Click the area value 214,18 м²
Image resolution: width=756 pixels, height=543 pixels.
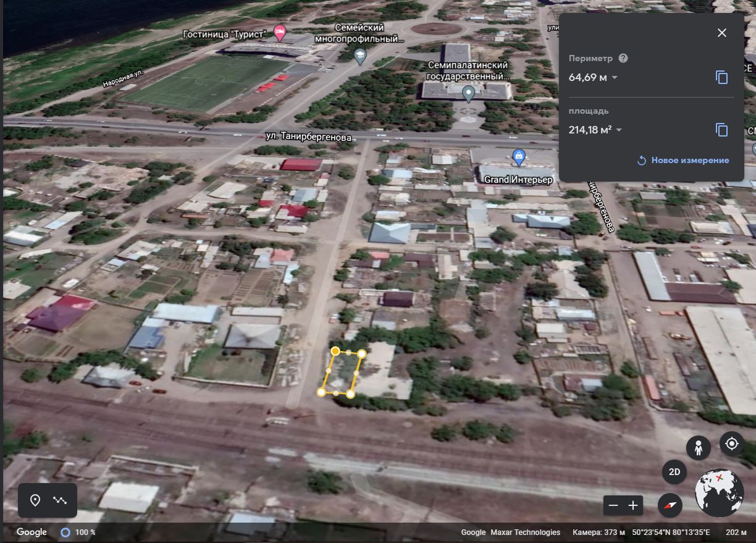(590, 130)
